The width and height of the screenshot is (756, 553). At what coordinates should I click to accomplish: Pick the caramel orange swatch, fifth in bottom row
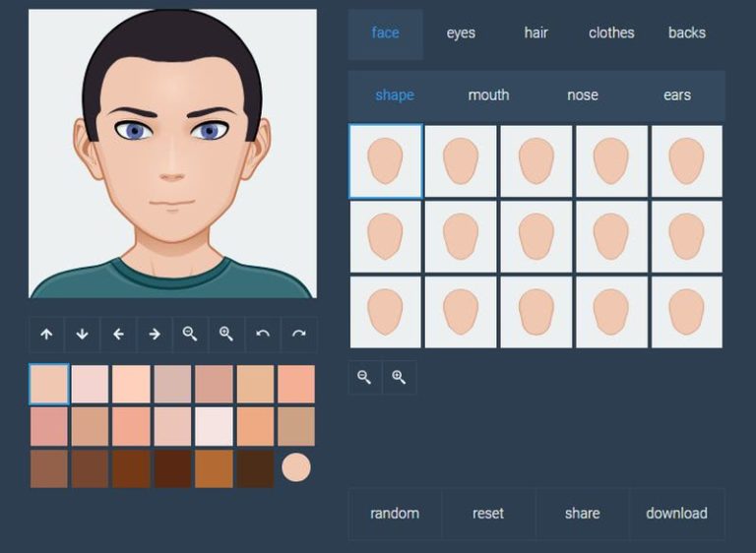click(x=214, y=468)
